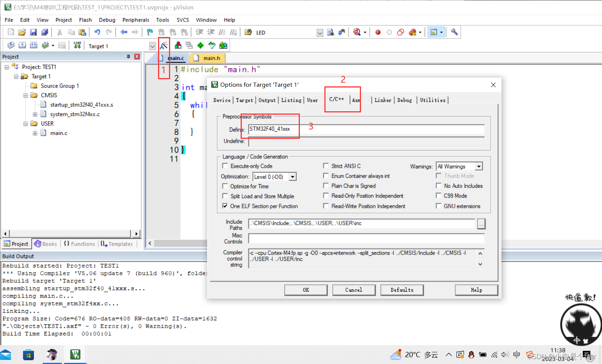Click the Pack Installer icon

point(223,45)
